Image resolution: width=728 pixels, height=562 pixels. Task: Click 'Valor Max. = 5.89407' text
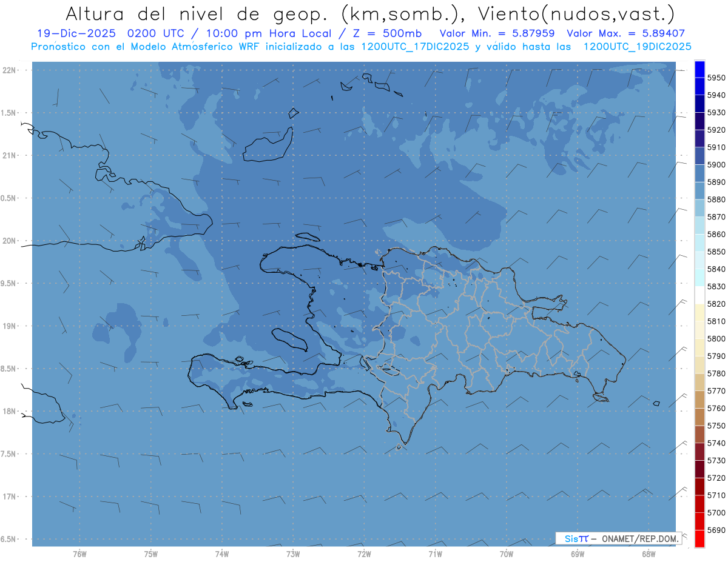(x=627, y=33)
